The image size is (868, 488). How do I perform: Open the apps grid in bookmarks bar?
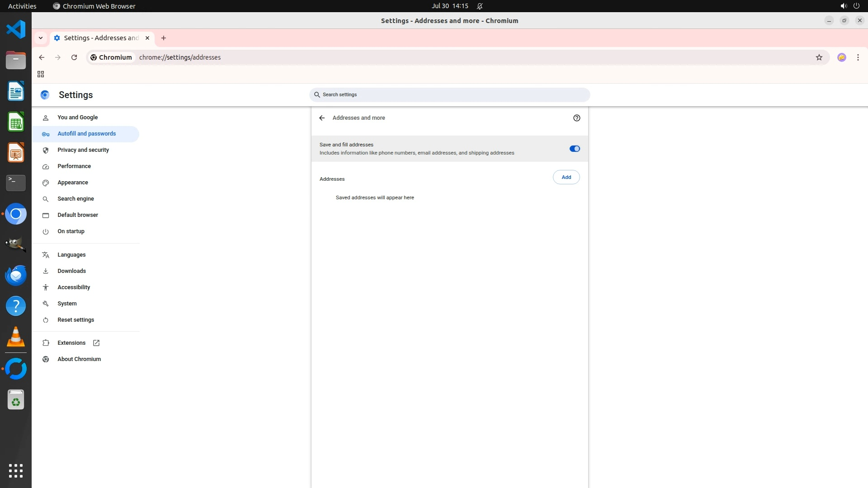[x=41, y=74]
